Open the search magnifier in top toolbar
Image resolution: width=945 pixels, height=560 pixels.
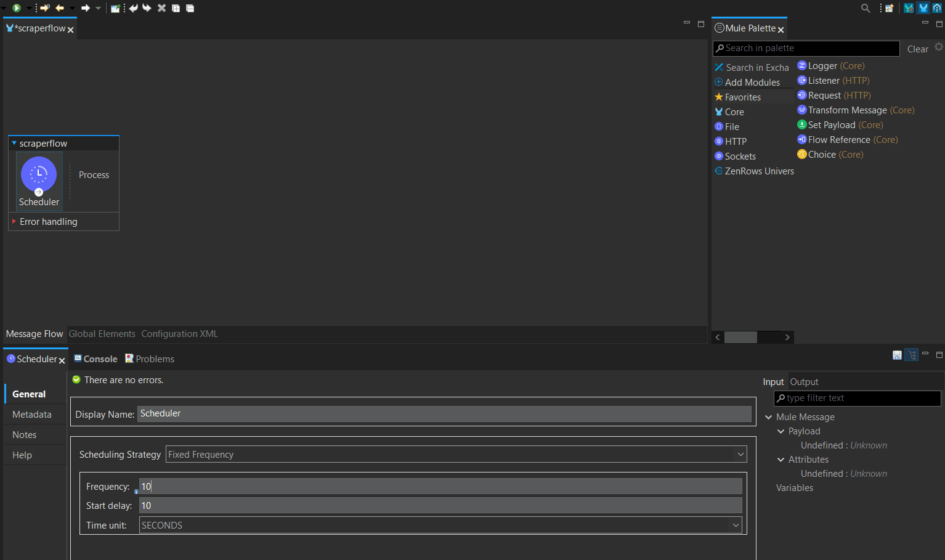click(866, 8)
